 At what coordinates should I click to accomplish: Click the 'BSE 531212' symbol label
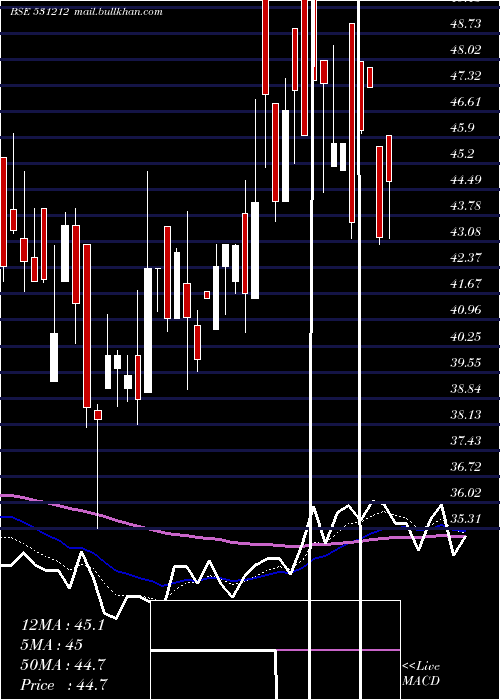(x=40, y=12)
